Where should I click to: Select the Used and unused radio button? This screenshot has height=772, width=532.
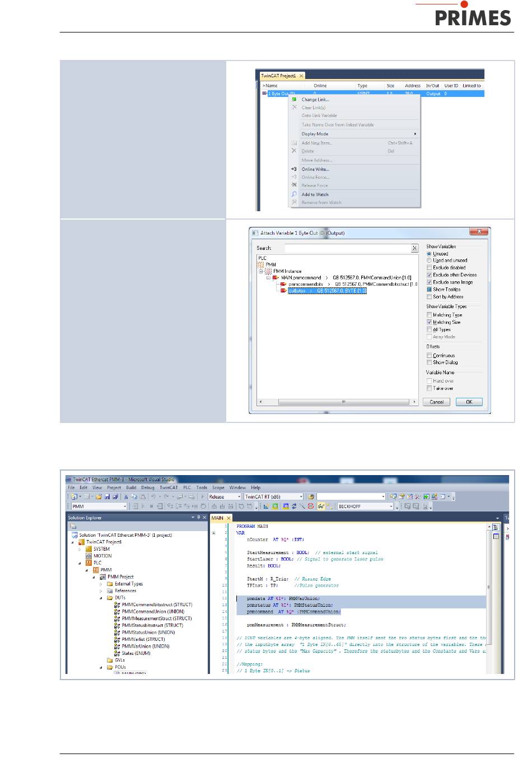[x=430, y=261]
